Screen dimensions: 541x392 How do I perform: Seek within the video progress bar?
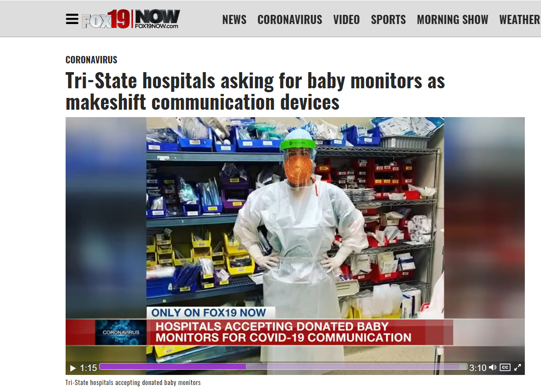tap(283, 367)
